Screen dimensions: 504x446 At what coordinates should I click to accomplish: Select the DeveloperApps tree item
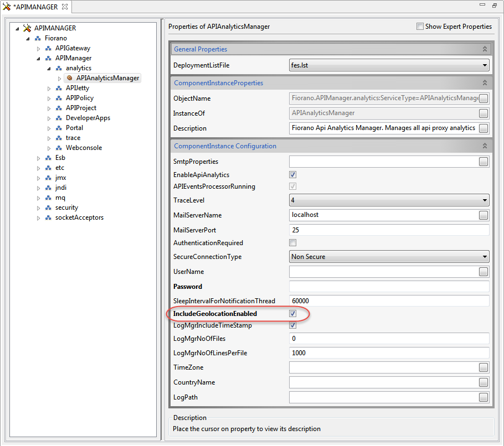[x=88, y=118]
